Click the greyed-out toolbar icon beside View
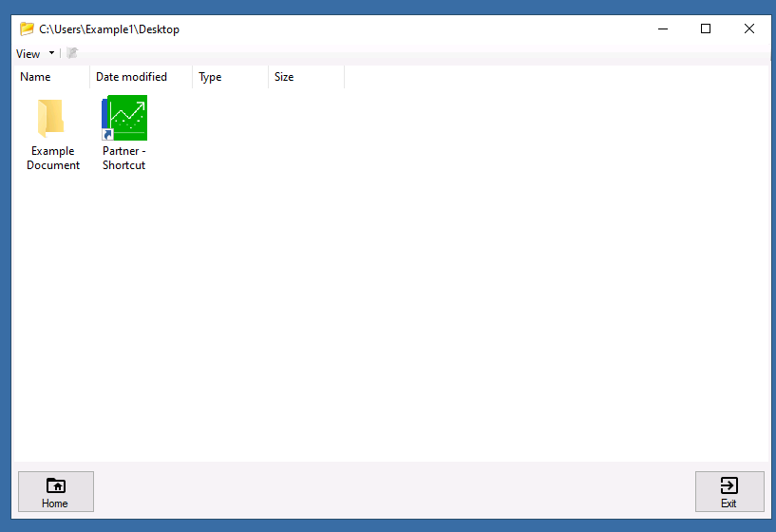Viewport: 776px width, 532px height. pyautogui.click(x=72, y=53)
